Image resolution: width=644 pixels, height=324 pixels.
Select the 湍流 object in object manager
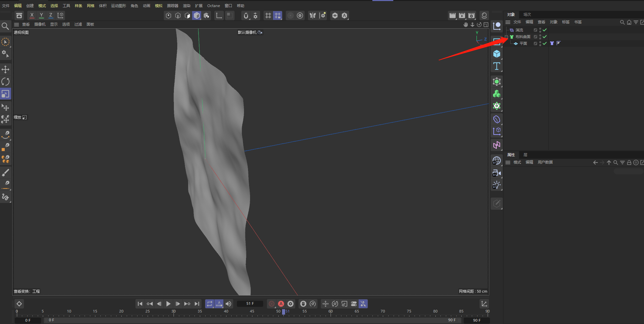pos(519,30)
